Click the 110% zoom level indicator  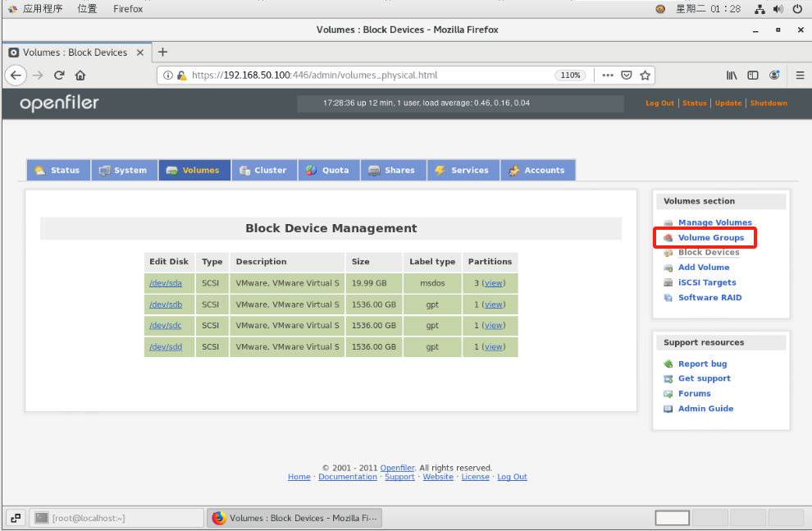click(570, 76)
